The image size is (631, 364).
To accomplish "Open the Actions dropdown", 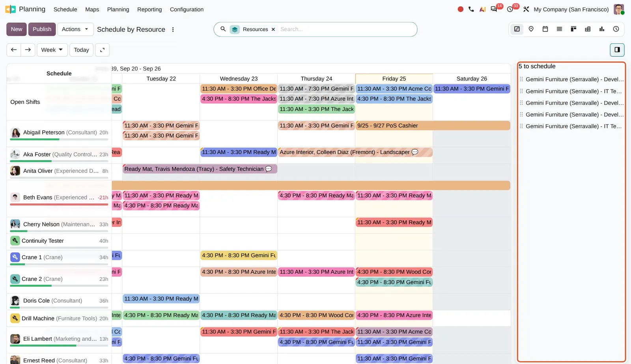I will click(x=75, y=29).
